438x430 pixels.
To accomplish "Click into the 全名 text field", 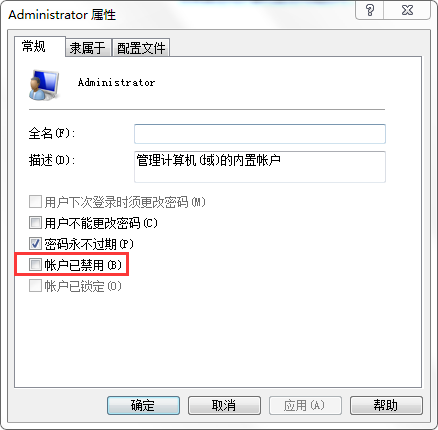I will 260,134.
